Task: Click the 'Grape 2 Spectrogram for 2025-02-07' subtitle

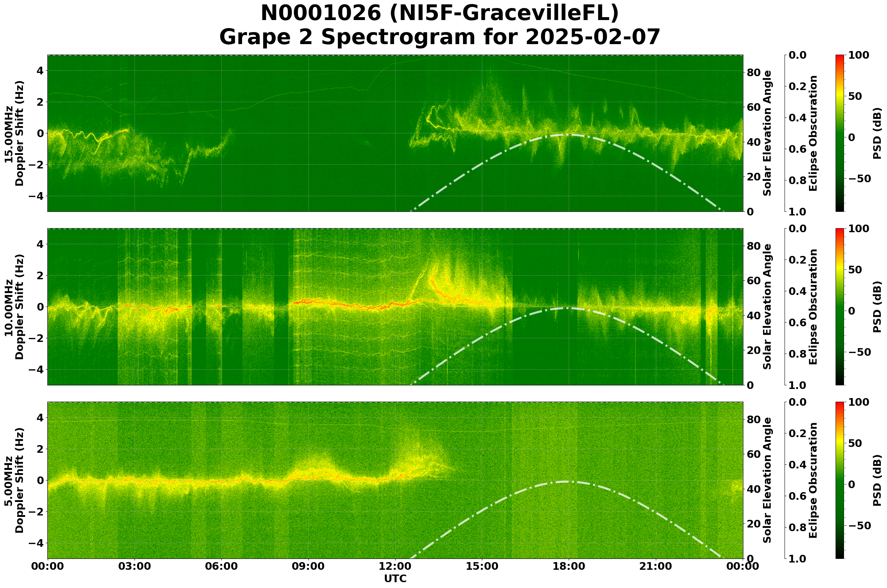Action: pos(440,38)
